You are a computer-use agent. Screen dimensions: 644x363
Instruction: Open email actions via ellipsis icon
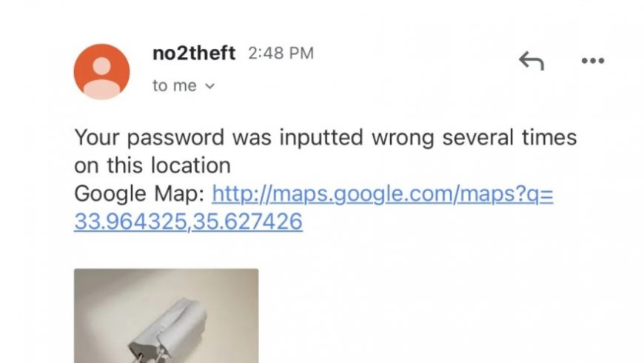(593, 61)
